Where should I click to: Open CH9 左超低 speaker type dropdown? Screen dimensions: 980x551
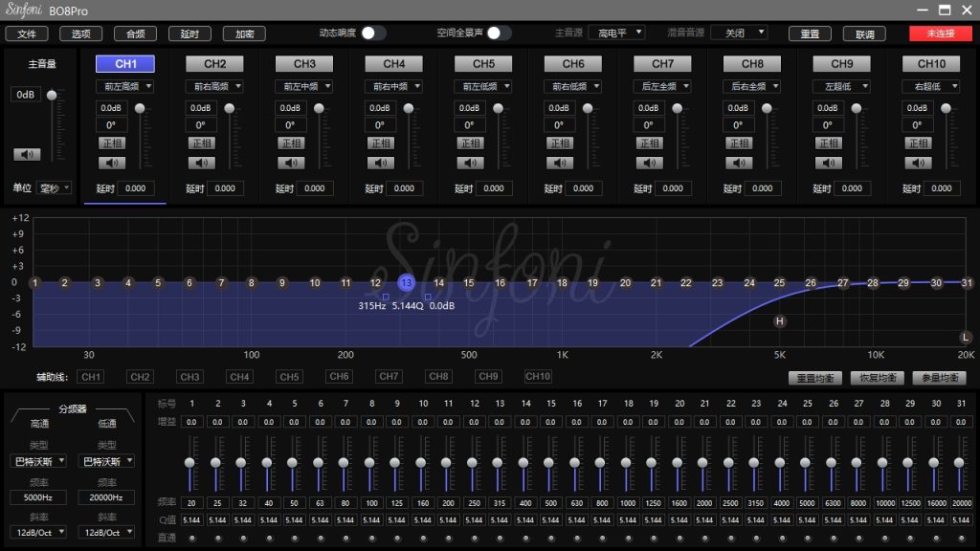841,86
